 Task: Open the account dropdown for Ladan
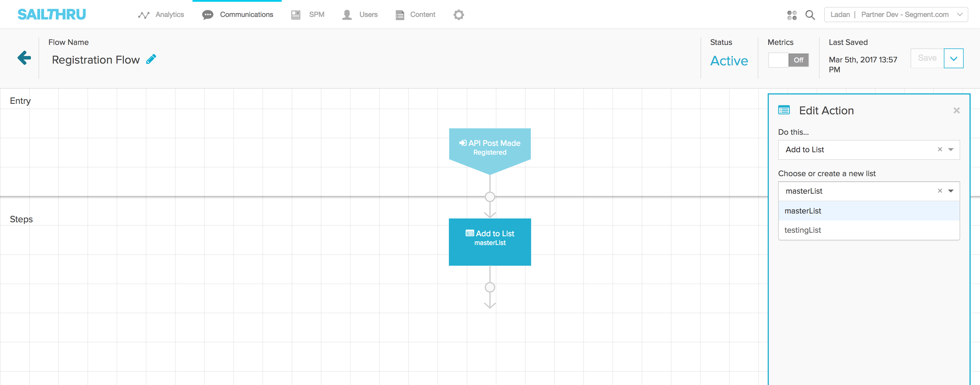click(x=896, y=15)
